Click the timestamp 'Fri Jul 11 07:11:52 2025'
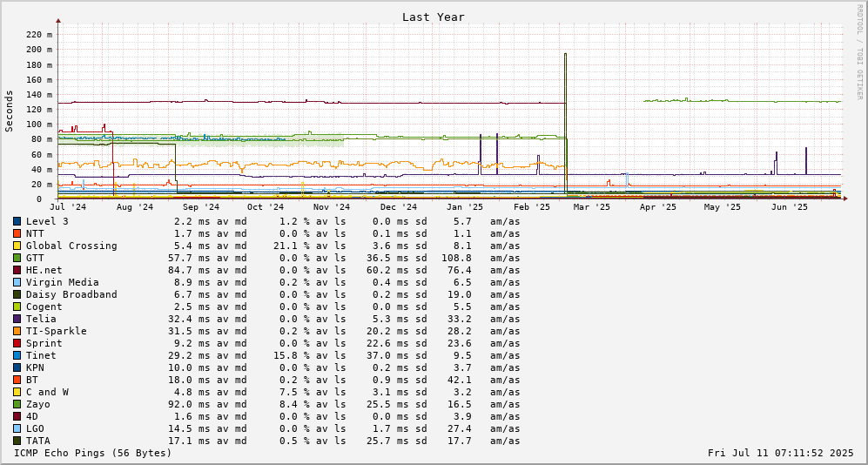 tap(781, 453)
